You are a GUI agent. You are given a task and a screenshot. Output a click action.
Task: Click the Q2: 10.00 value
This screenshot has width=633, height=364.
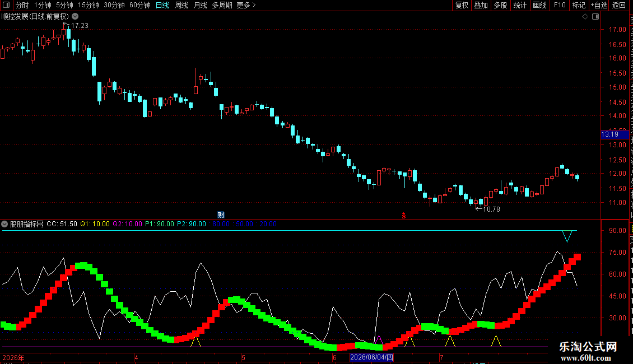128,224
